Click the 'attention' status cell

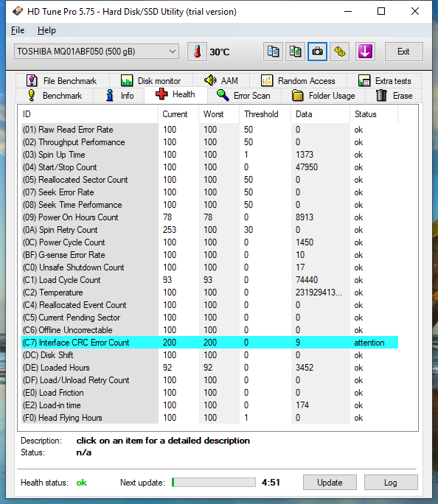(x=369, y=343)
